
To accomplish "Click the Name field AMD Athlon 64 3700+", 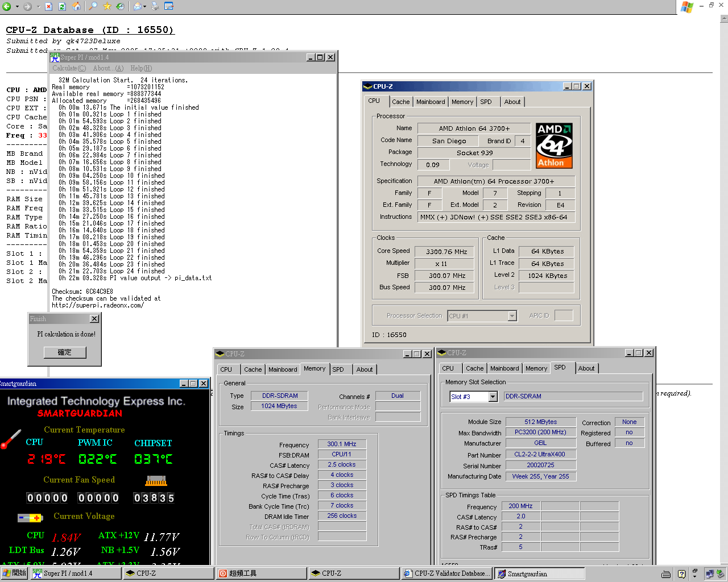I will (x=474, y=128).
